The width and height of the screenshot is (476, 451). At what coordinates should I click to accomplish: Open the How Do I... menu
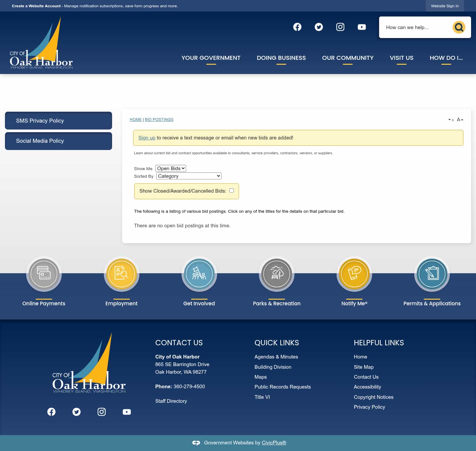pos(446,58)
